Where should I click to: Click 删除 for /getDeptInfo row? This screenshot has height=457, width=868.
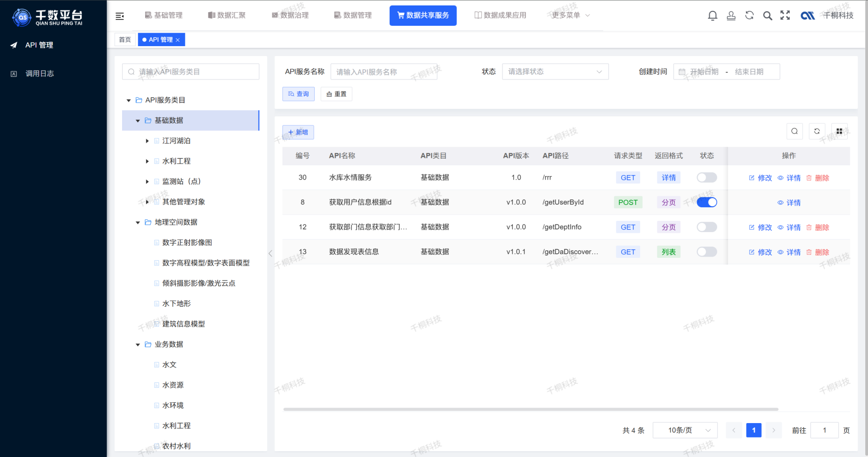pyautogui.click(x=817, y=227)
